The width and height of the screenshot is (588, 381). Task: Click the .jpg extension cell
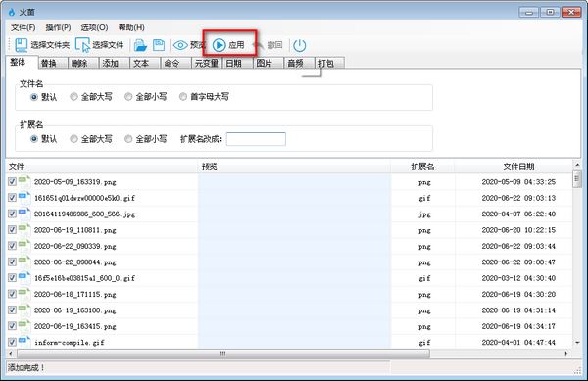[422, 214]
